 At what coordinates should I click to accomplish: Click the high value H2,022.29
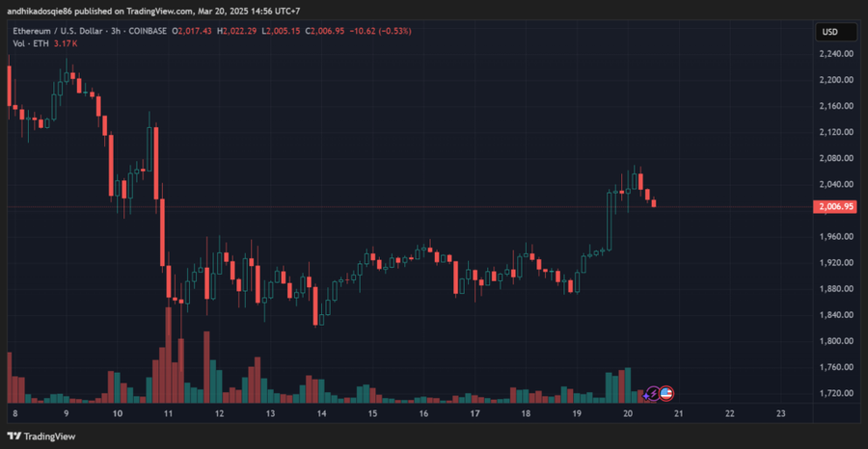tap(236, 32)
